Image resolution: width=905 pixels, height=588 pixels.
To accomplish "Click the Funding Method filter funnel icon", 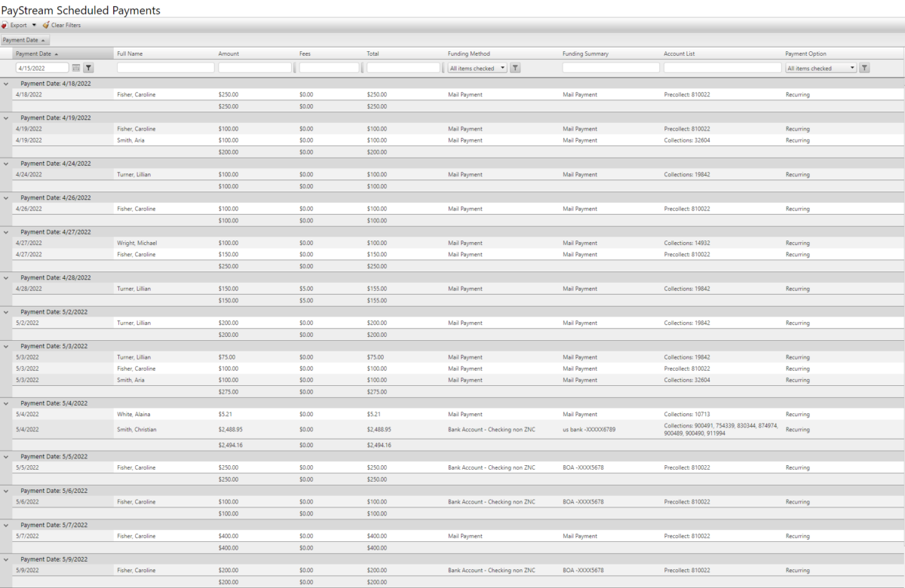I will coord(515,68).
